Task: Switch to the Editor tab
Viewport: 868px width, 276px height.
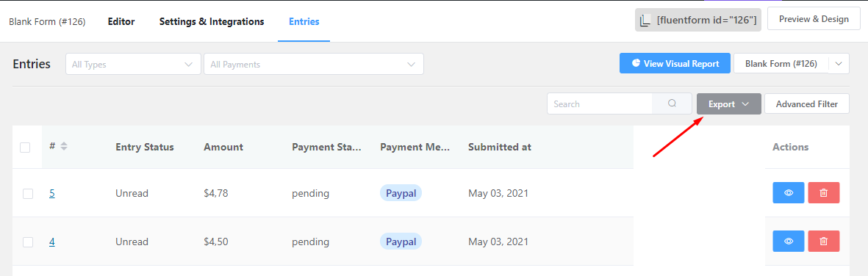Action: (121, 21)
